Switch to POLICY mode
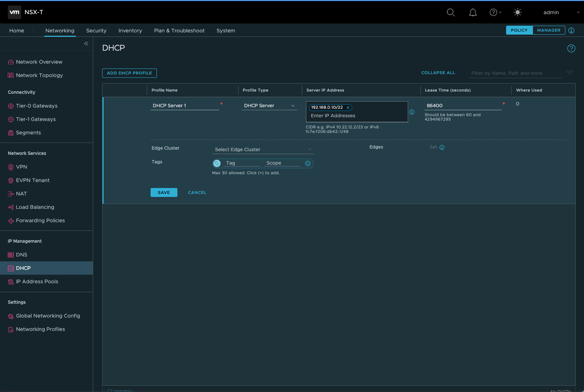 (x=519, y=30)
